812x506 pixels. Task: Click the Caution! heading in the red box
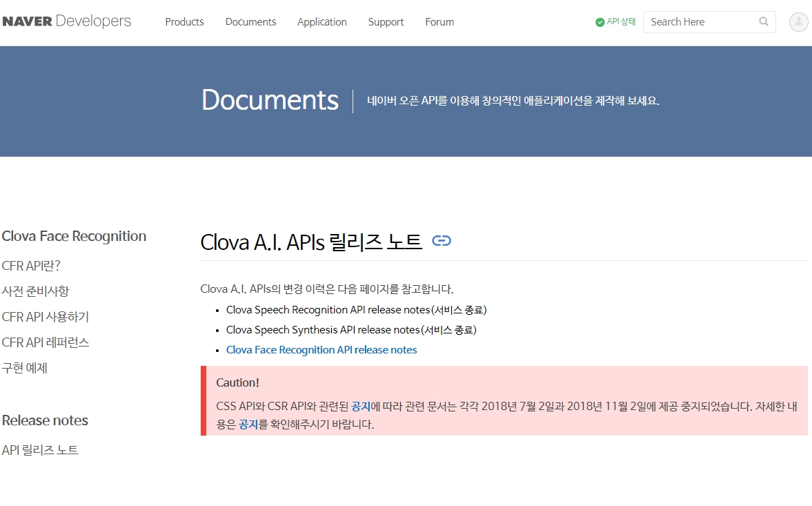point(237,382)
